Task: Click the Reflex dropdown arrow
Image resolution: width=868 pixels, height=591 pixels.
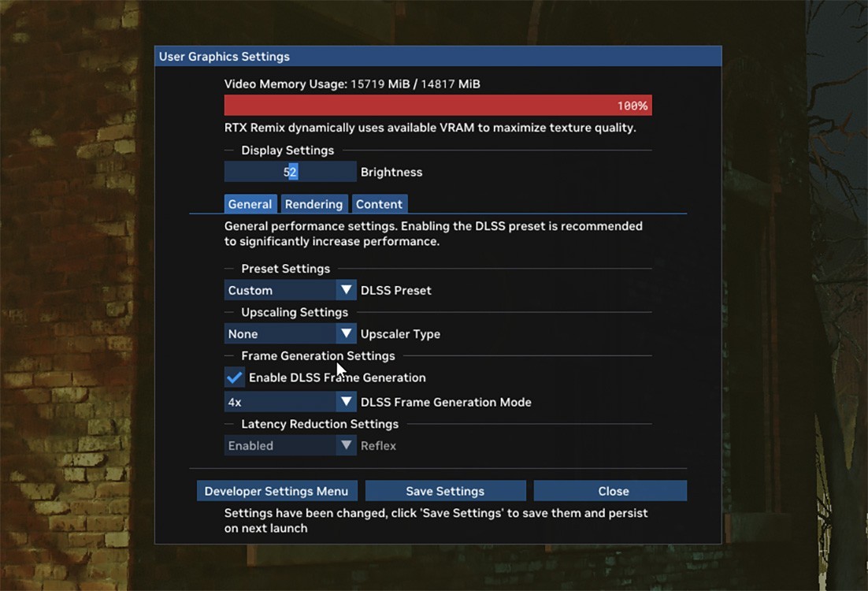Action: (346, 446)
